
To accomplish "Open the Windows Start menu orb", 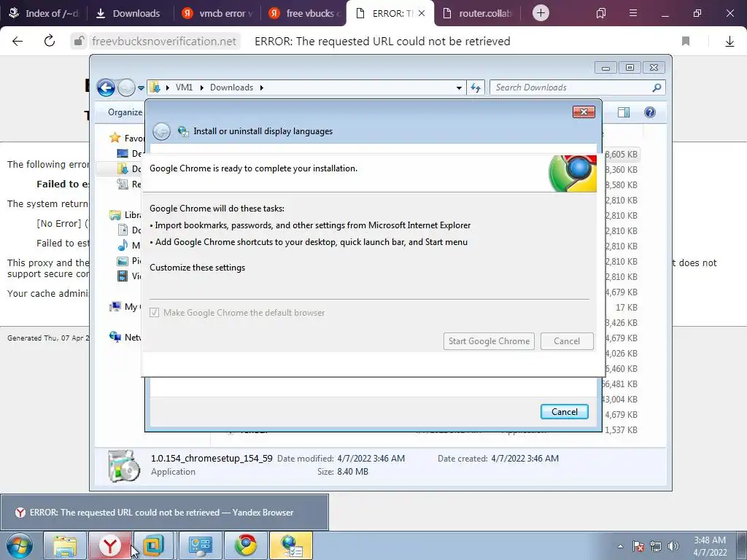I will point(20,545).
